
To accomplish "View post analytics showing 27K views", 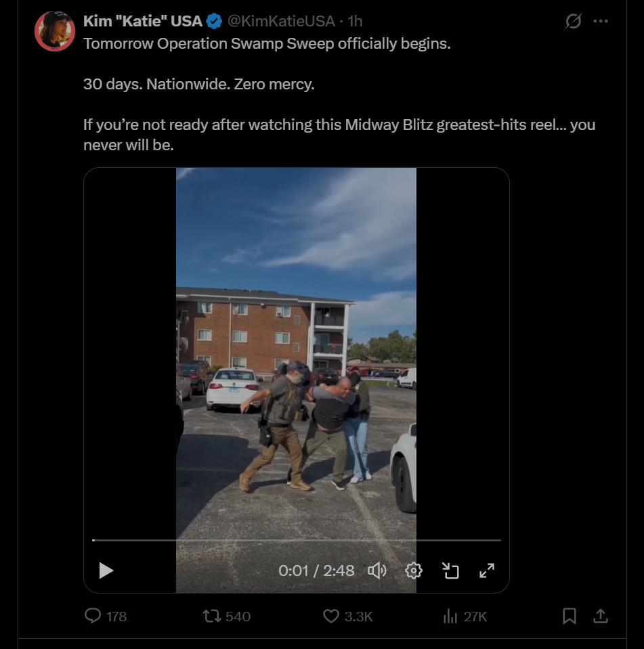I will [465, 617].
